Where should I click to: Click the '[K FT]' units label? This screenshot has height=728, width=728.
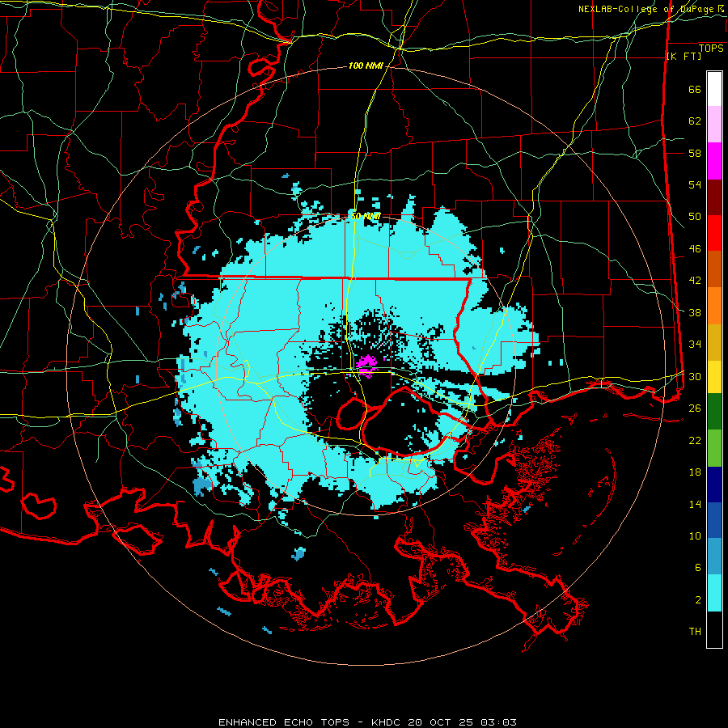pyautogui.click(x=684, y=56)
